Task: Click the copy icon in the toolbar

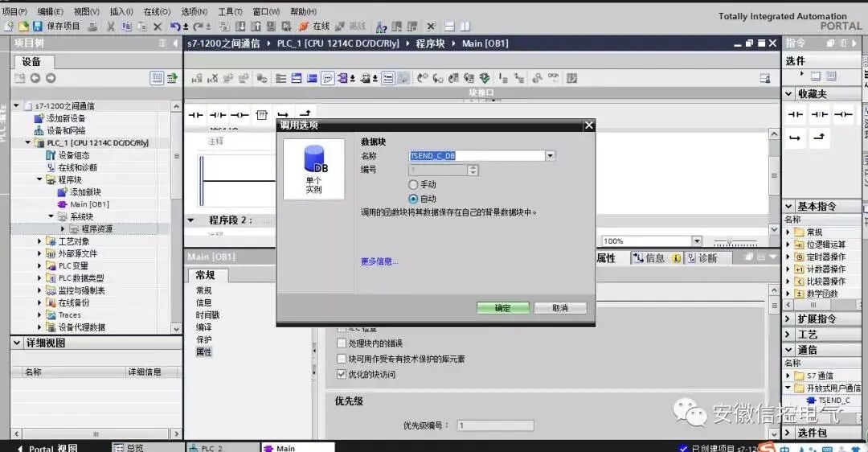Action: 127,26
